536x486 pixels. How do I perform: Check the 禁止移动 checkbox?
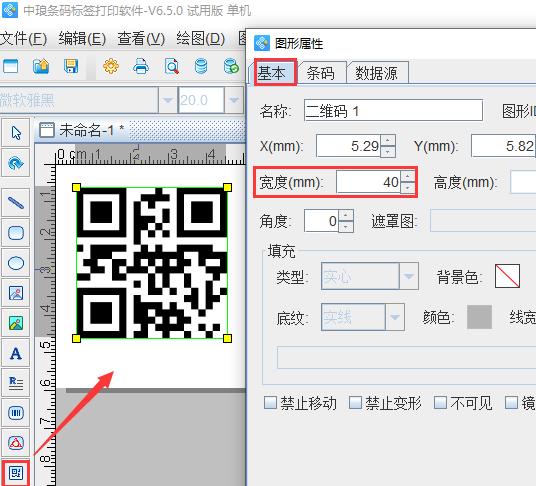(x=270, y=402)
